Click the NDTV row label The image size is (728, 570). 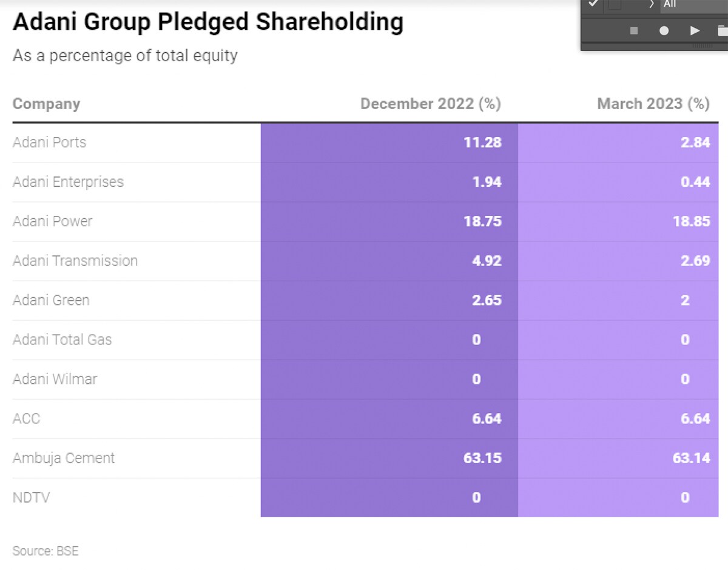click(31, 498)
